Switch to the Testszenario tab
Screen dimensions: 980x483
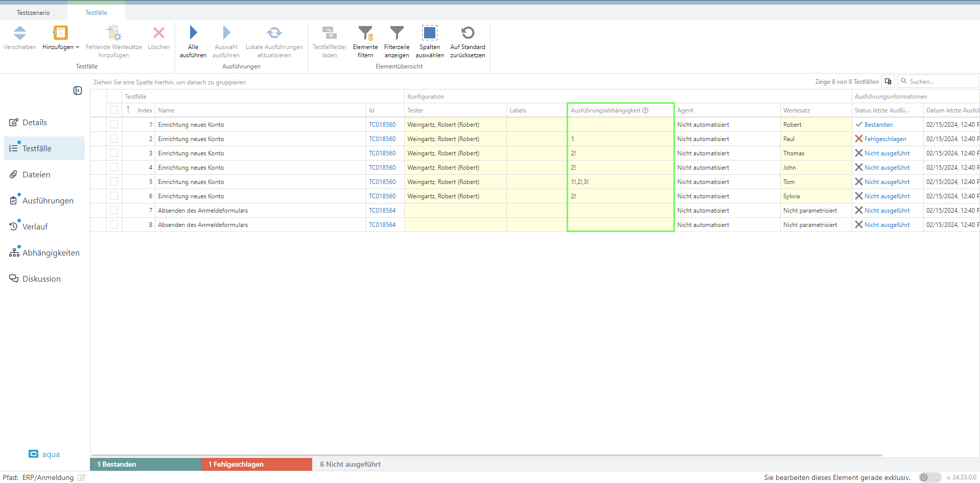click(33, 13)
